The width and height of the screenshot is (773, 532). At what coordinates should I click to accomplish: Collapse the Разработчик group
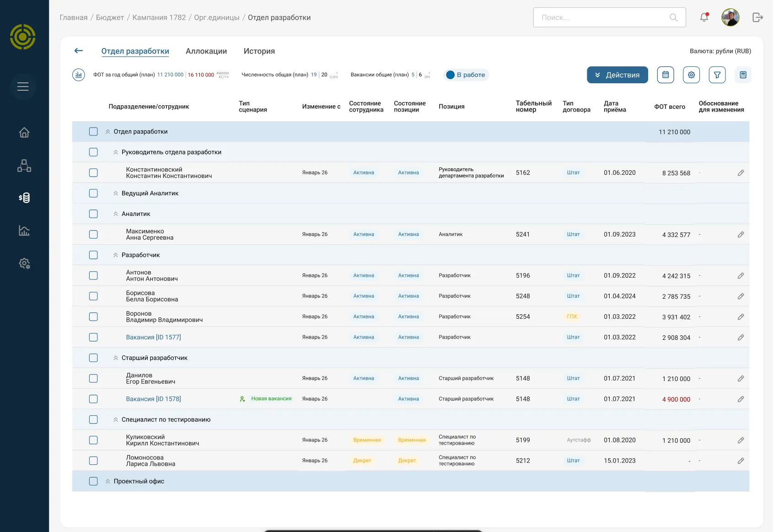(116, 255)
